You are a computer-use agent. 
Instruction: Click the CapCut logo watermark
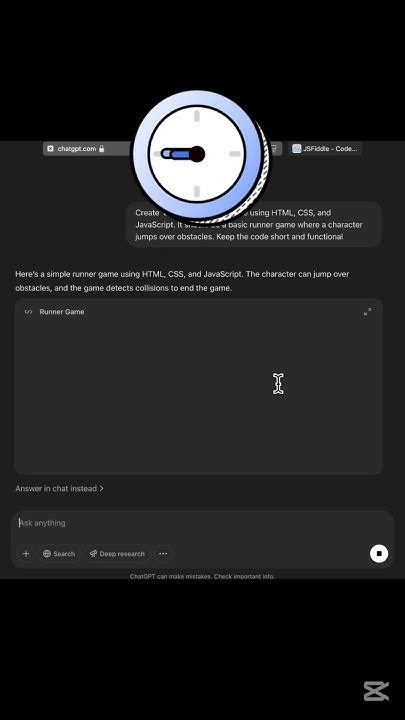[376, 691]
